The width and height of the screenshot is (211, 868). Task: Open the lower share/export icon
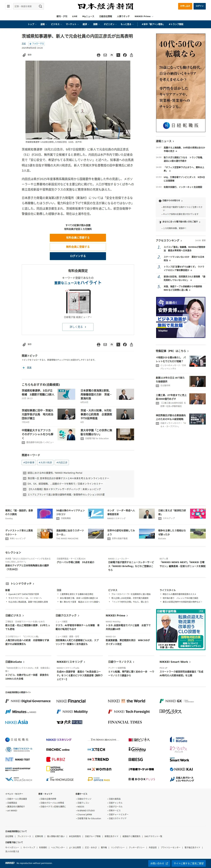point(131,344)
